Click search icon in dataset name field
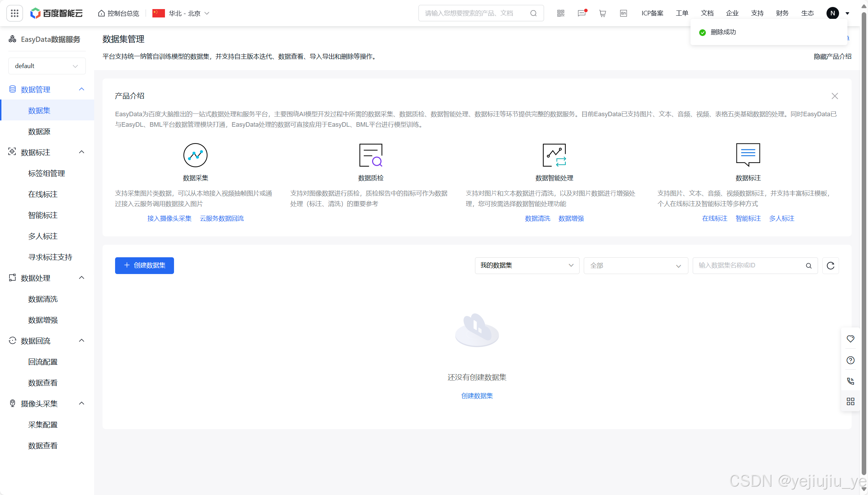 pyautogui.click(x=808, y=266)
